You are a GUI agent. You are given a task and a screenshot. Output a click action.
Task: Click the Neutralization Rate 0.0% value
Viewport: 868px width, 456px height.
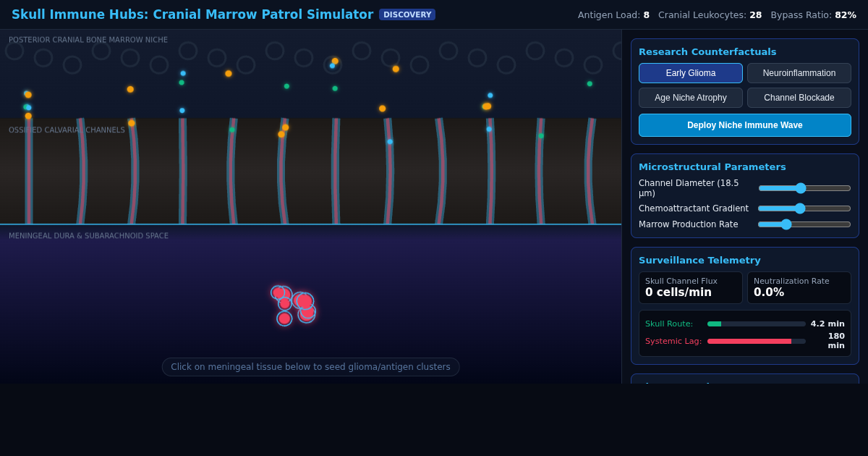(770, 292)
